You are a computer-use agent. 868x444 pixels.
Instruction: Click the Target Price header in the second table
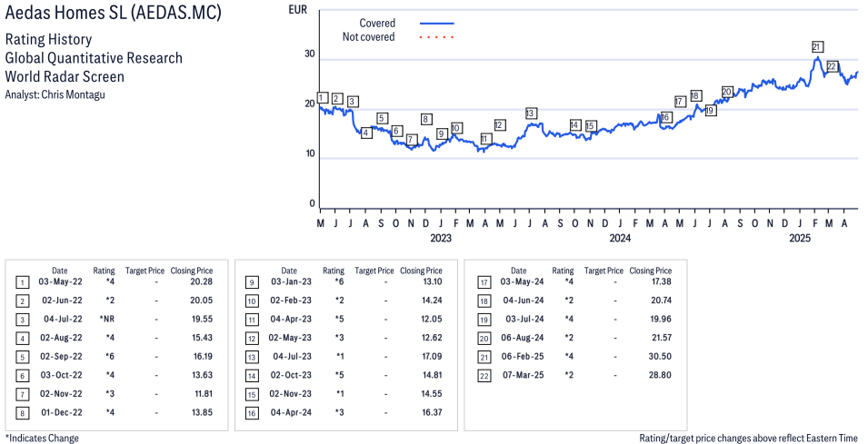(374, 271)
